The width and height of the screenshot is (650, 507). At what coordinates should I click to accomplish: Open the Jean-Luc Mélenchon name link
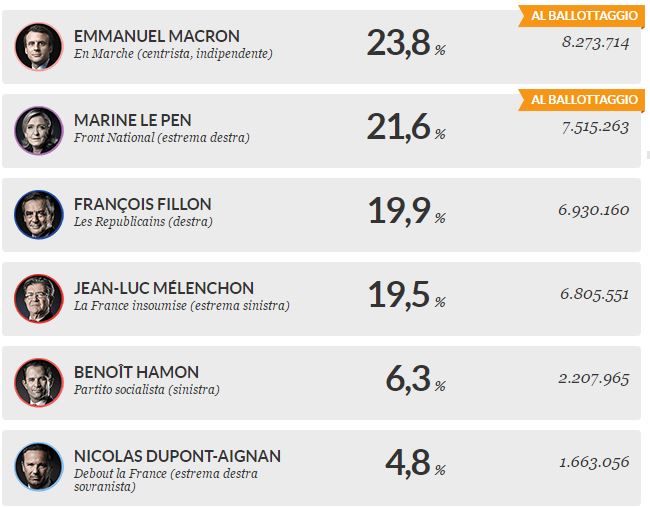click(164, 288)
